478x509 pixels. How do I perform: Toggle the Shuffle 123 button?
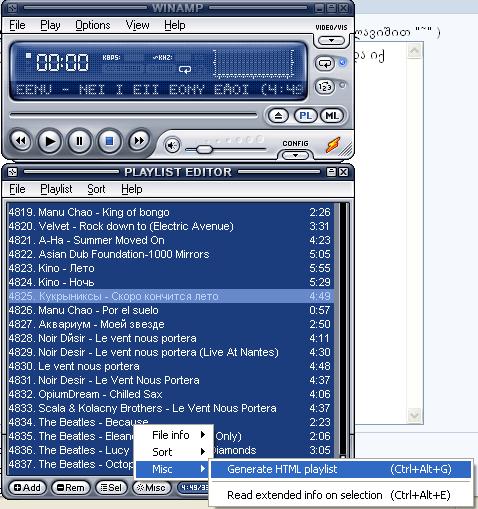pyautogui.click(x=325, y=87)
